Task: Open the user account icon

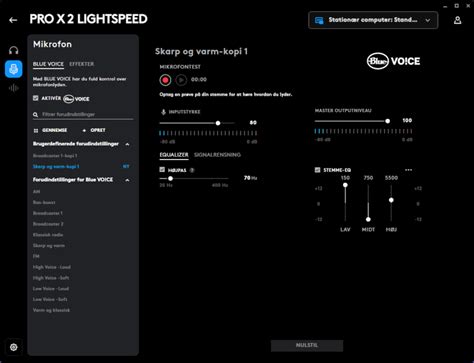Action: pos(458,20)
